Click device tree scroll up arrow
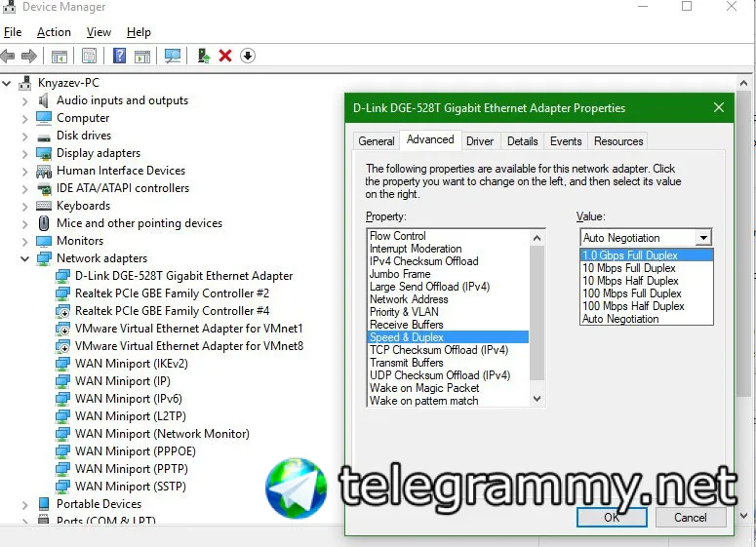 coord(743,84)
